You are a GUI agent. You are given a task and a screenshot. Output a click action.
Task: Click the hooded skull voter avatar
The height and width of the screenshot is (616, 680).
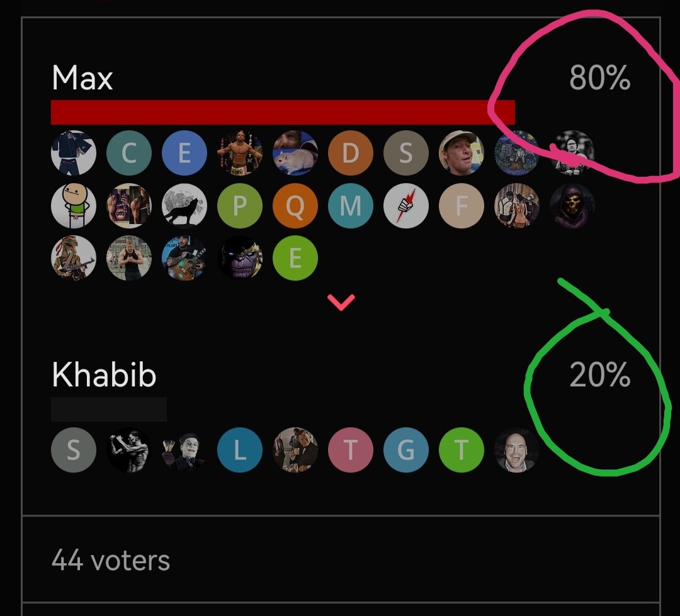click(572, 206)
